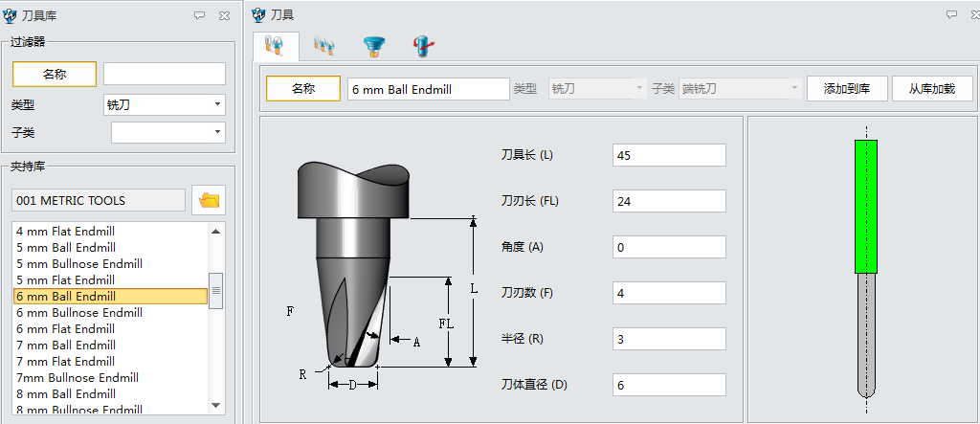Click the speech bubble icon in 刀具 panel header
Viewport: 980px width, 424px height.
pyautogui.click(x=951, y=15)
